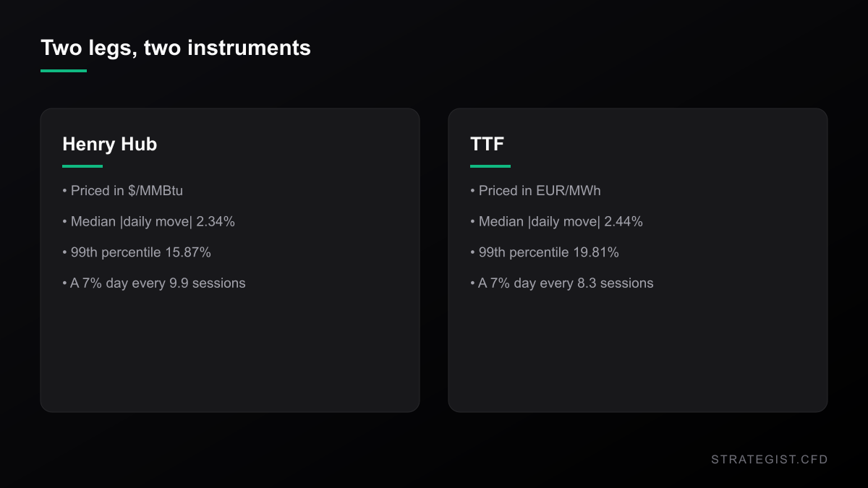
Task: Click the slide title 'Two legs, two instruments'
Action: tap(176, 48)
